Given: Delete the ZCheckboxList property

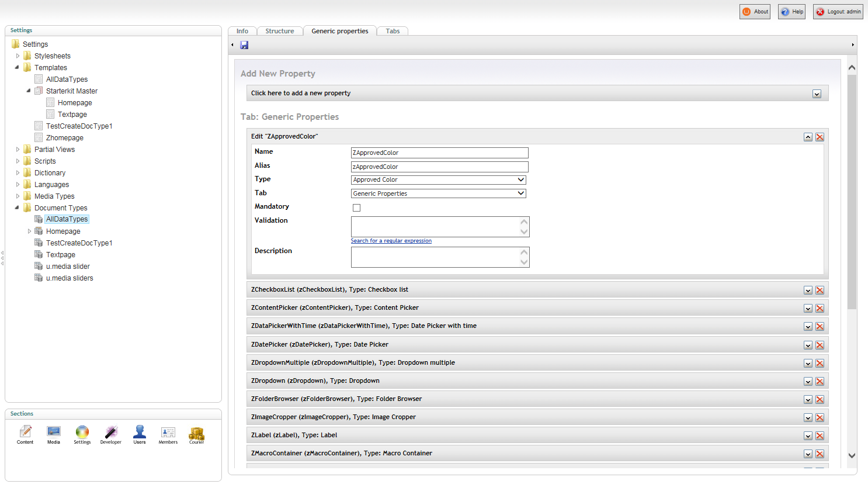Looking at the screenshot, I should click(x=820, y=291).
